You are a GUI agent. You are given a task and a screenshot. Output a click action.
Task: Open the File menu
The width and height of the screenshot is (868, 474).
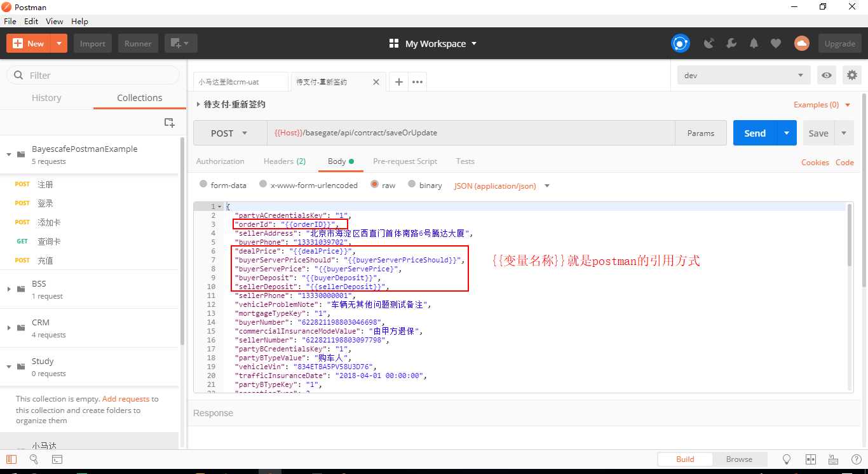(10, 21)
